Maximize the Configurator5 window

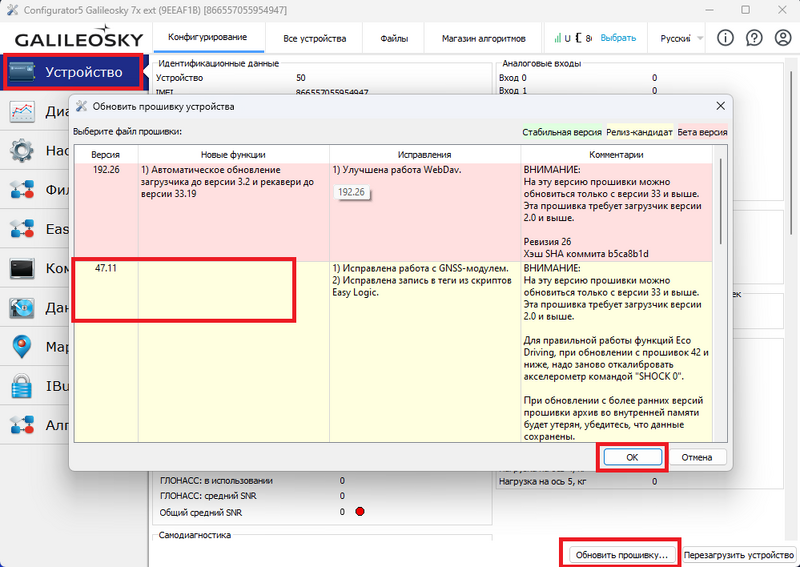745,10
